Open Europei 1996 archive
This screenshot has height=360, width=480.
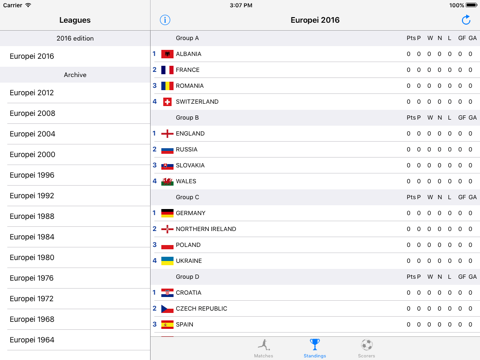click(75, 175)
